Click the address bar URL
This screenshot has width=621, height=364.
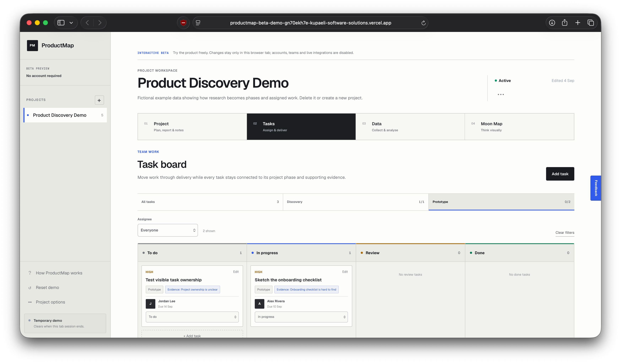tap(310, 23)
